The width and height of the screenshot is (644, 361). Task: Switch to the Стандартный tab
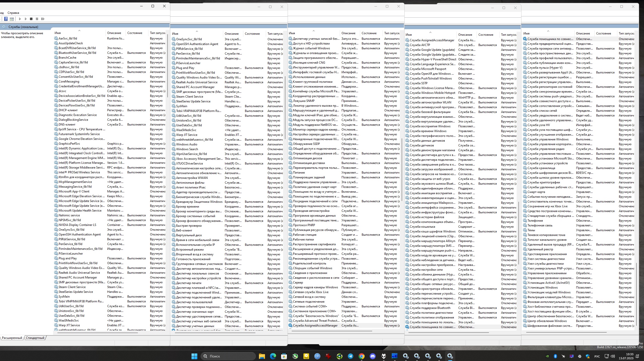[x=35, y=338]
